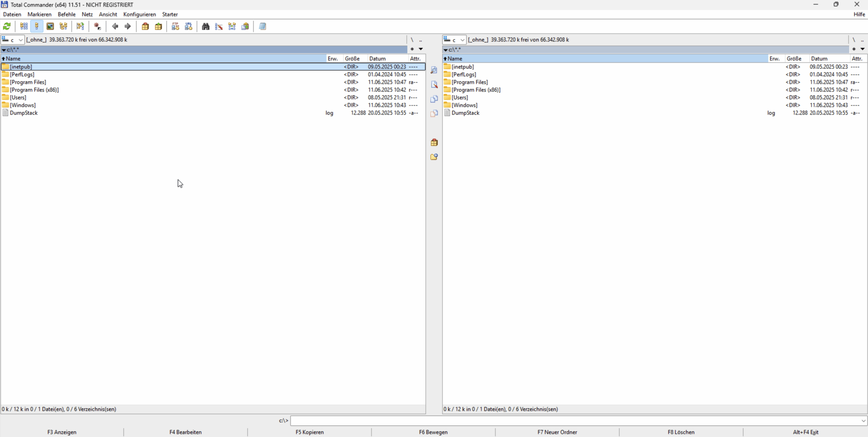Click URL download toolbar icon

click(x=189, y=26)
